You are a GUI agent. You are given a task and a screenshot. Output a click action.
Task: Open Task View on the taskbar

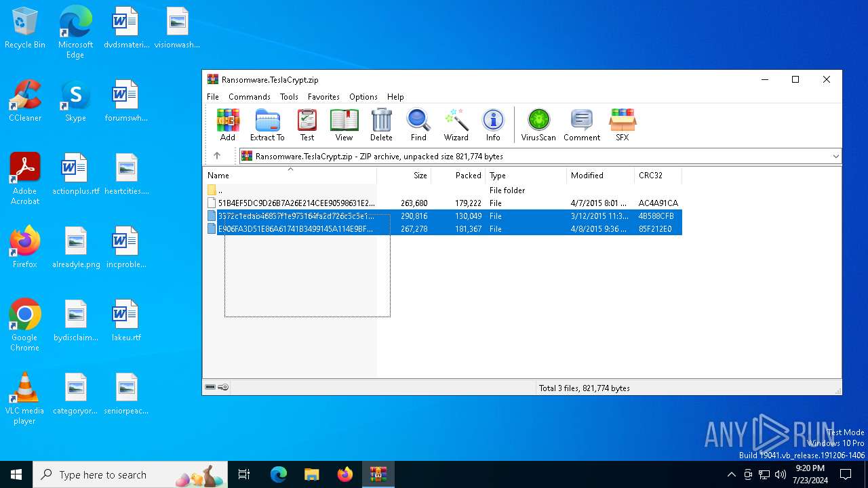(244, 474)
